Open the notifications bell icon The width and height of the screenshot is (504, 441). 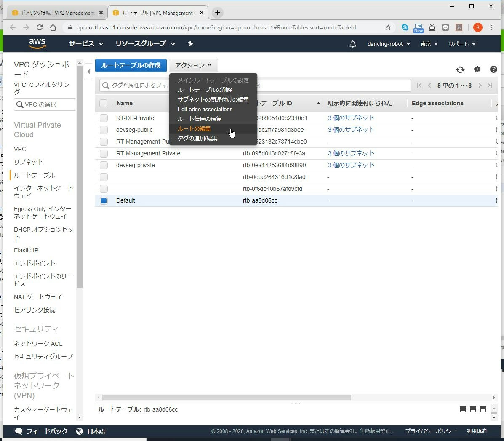pyautogui.click(x=352, y=44)
